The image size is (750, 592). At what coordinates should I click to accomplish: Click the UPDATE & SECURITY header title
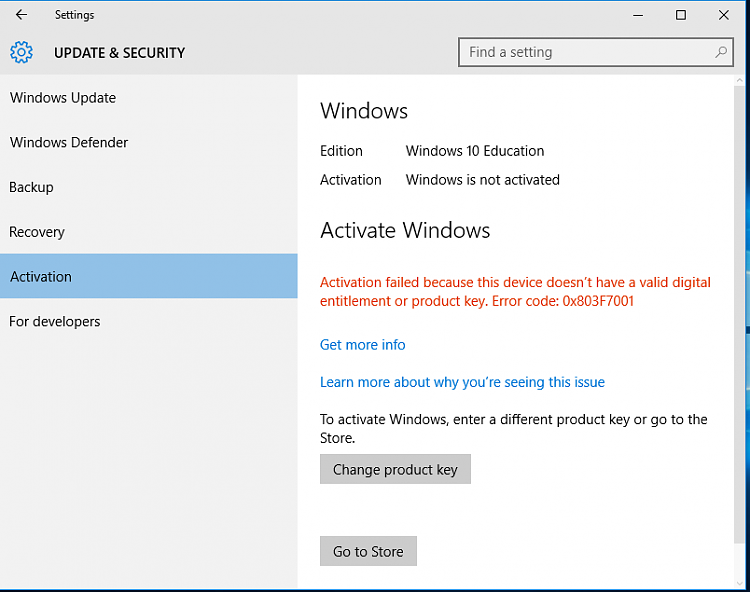tap(120, 53)
